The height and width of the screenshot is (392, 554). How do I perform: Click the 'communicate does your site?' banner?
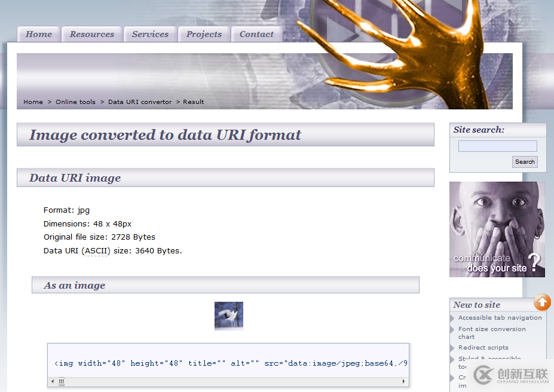coord(497,229)
